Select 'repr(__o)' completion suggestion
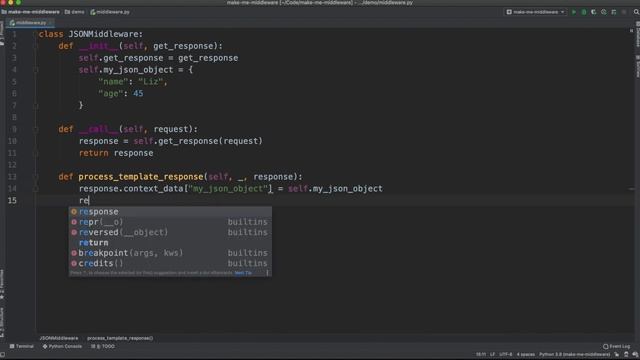This screenshot has width=640, height=360. coord(170,222)
